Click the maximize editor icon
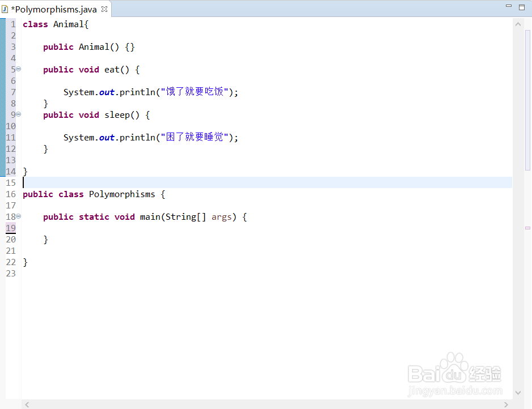This screenshot has height=409, width=532. (x=521, y=6)
